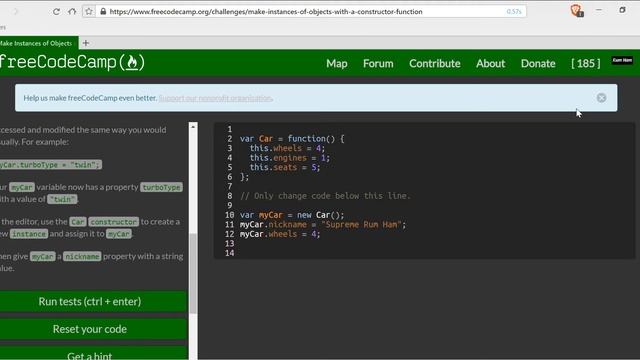Screen dimensions: 640x360
Task: Click the freeCodeCamp flame logo
Action: tap(132, 62)
